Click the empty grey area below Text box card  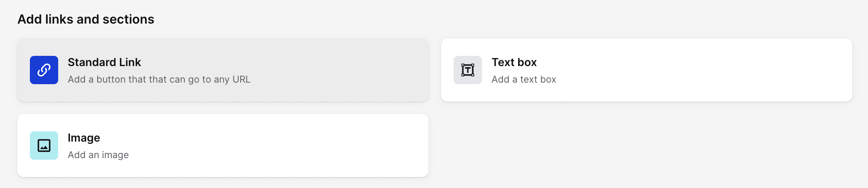pyautogui.click(x=647, y=146)
